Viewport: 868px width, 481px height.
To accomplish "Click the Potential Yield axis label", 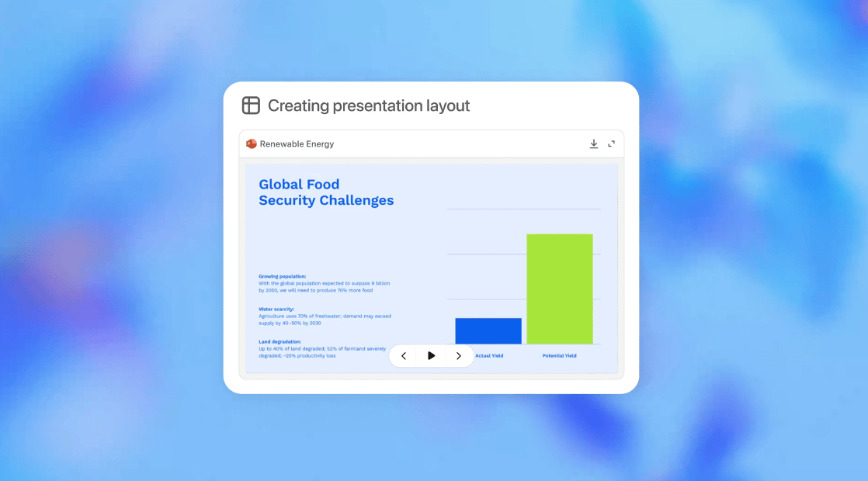I will click(x=559, y=355).
